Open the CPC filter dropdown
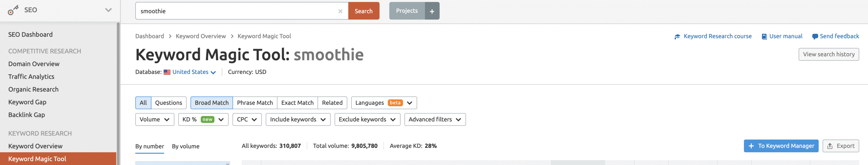The height and width of the screenshot is (165, 868). coord(247,119)
